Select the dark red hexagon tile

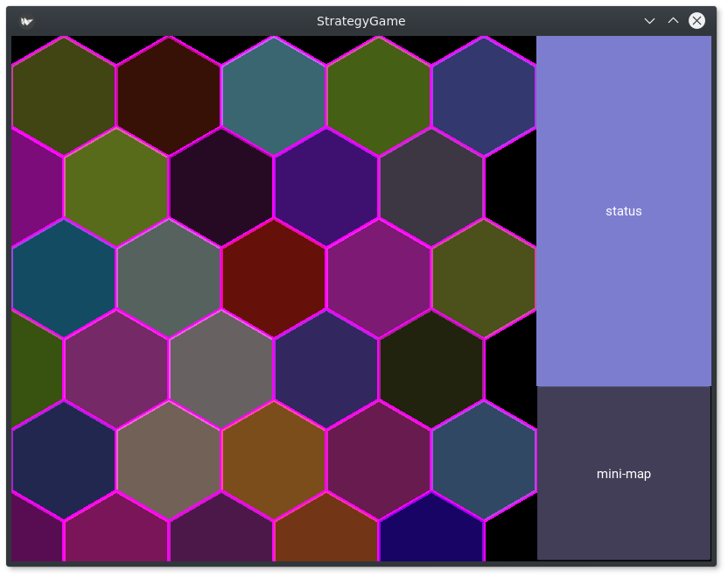click(274, 278)
